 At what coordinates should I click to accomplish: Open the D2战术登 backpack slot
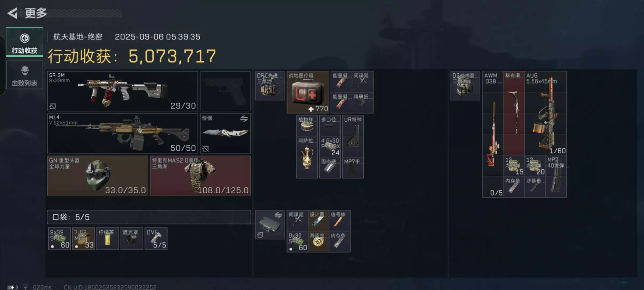click(x=465, y=86)
